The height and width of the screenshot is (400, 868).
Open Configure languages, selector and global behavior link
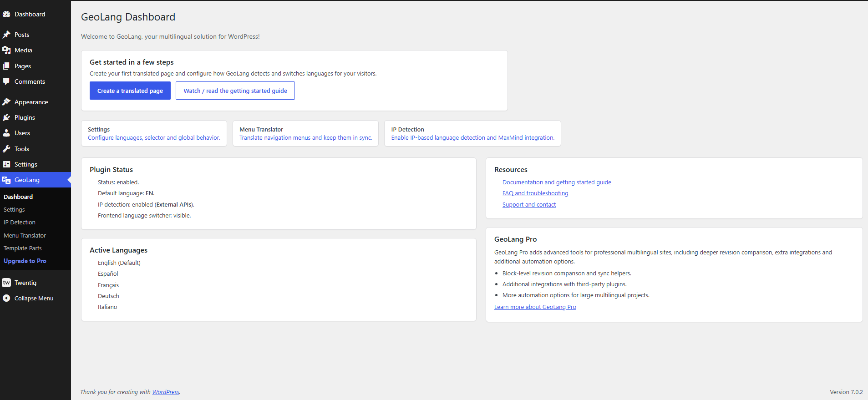tap(154, 138)
